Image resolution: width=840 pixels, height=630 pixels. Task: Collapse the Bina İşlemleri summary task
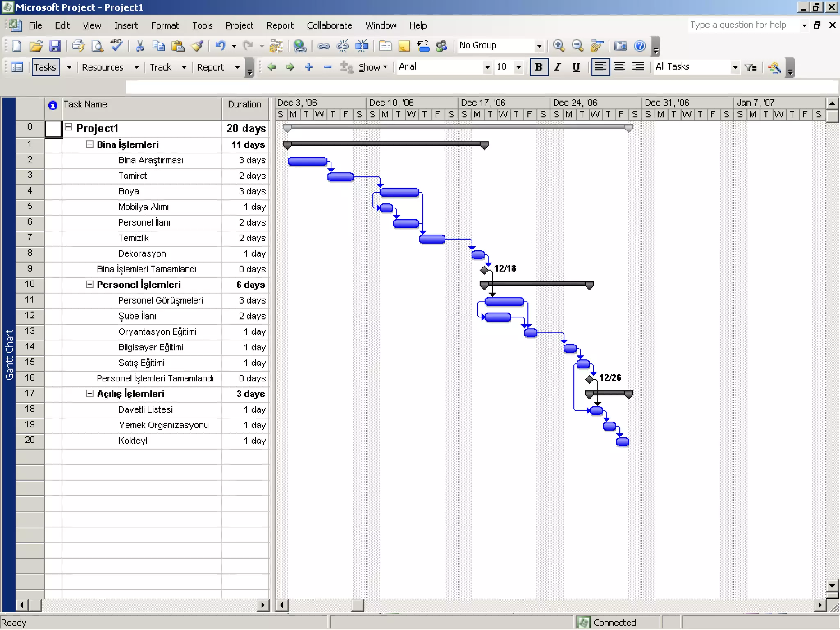point(89,144)
